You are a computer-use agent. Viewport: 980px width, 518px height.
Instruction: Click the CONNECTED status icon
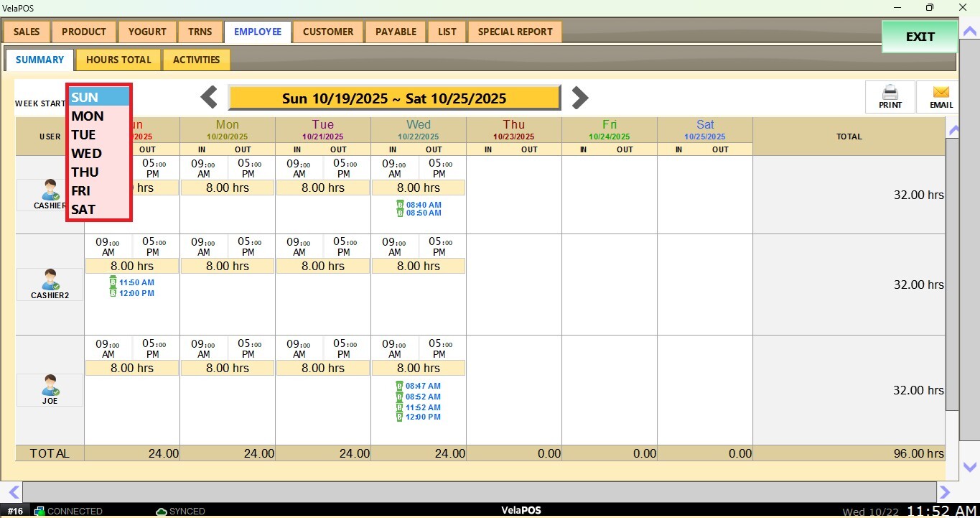[39, 512]
